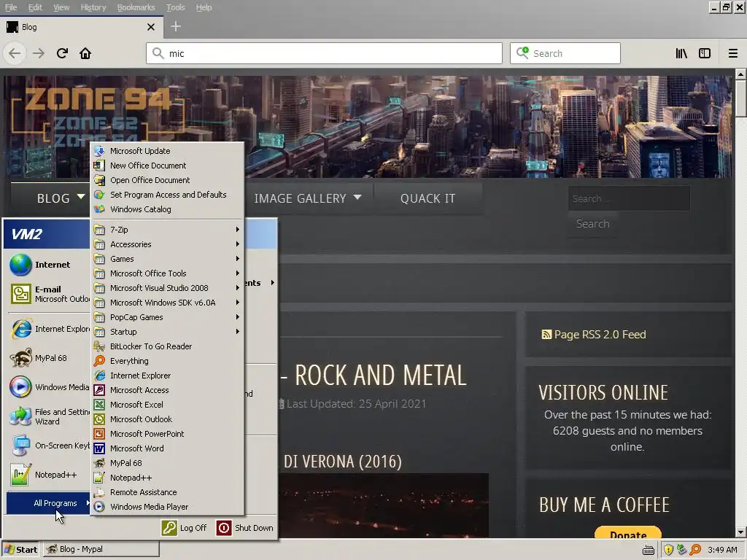Launch Microsoft PowerPoint
This screenshot has height=560, width=747.
tap(168, 434)
